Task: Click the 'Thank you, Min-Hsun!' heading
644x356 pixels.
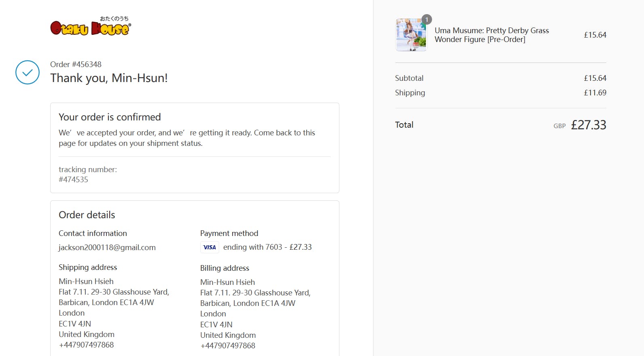Action: click(x=109, y=78)
